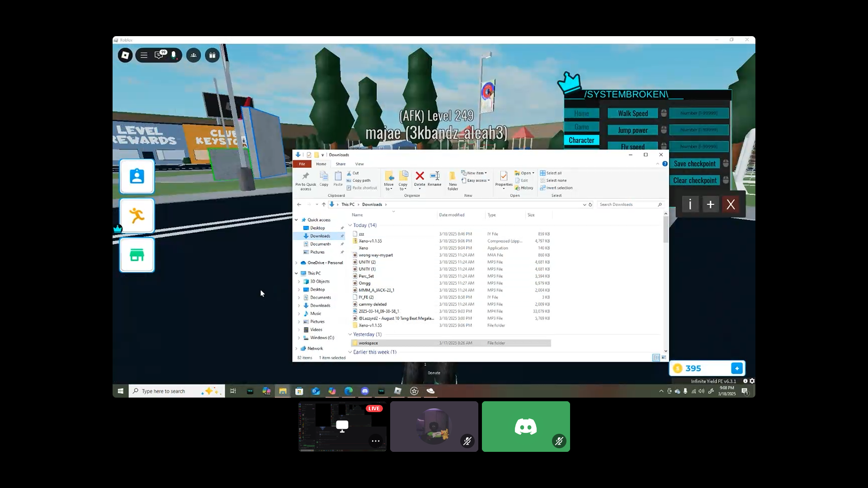This screenshot has width=868, height=488.
Task: Open the Windows Start button
Action: pyautogui.click(x=121, y=391)
